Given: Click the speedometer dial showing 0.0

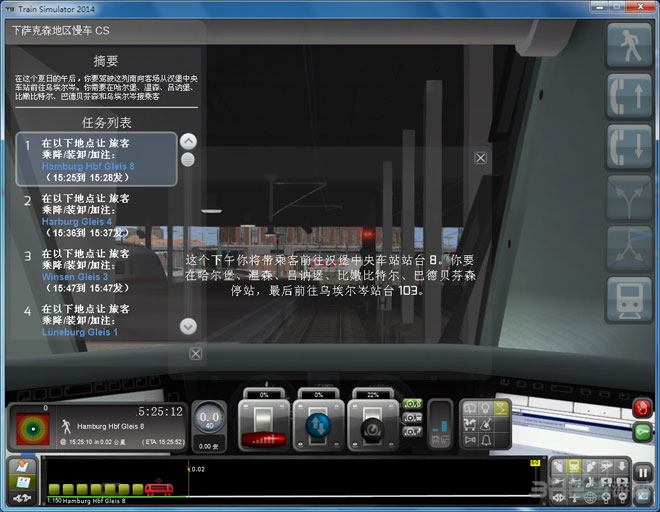Looking at the screenshot, I should coord(209,419).
